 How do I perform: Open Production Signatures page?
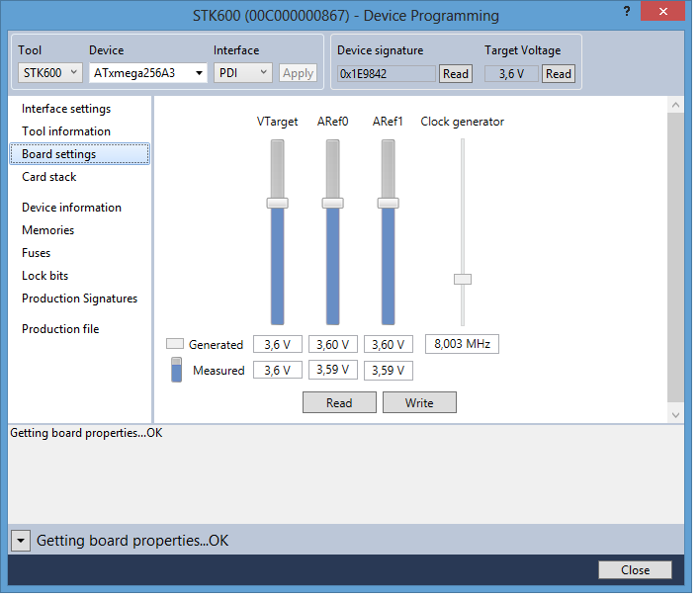(80, 299)
